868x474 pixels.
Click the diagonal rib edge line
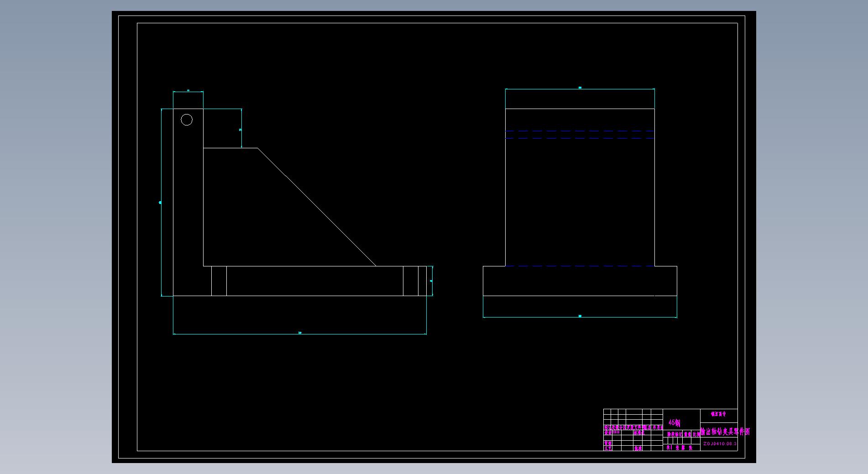[x=317, y=207]
